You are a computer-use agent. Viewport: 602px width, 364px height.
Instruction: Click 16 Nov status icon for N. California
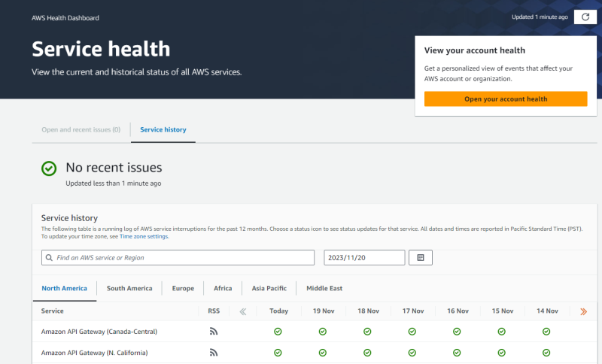(x=457, y=352)
